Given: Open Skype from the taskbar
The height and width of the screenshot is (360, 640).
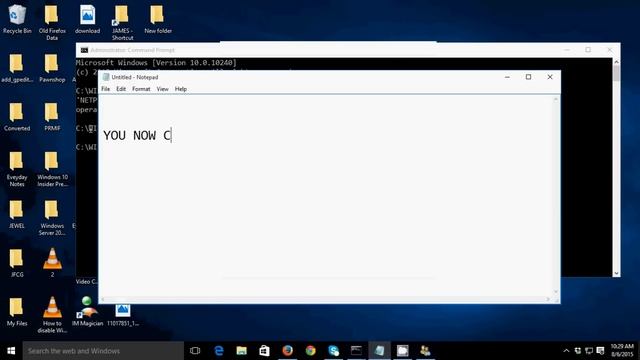Looking at the screenshot, I should (333, 351).
